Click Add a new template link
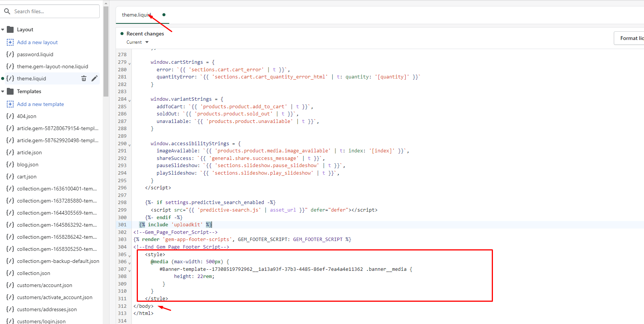Screen dimensions: 644x324 coord(40,104)
